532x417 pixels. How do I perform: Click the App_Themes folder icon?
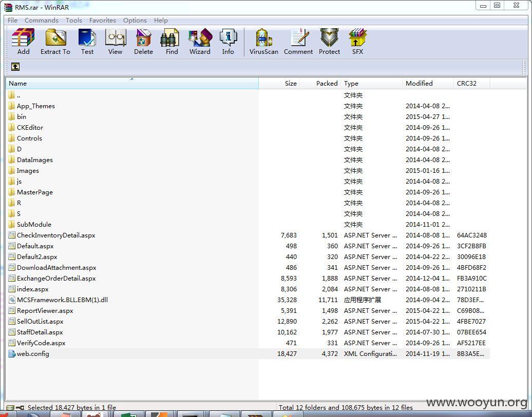(x=12, y=106)
